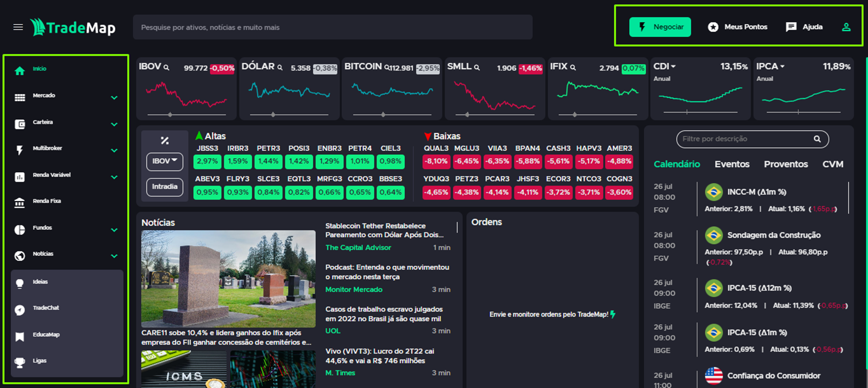Image resolution: width=868 pixels, height=388 pixels.
Task: Click the Renda Variável chart icon
Action: pos(20,177)
